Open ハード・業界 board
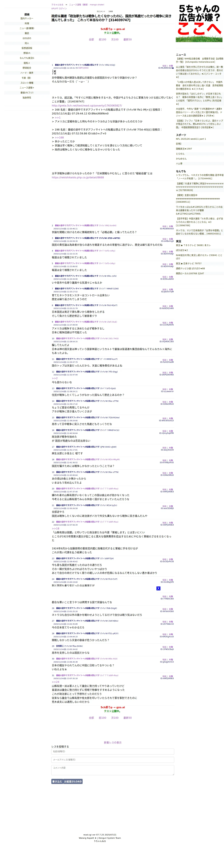Image resolution: width=224 pixels, height=868 pixels. coord(27,73)
